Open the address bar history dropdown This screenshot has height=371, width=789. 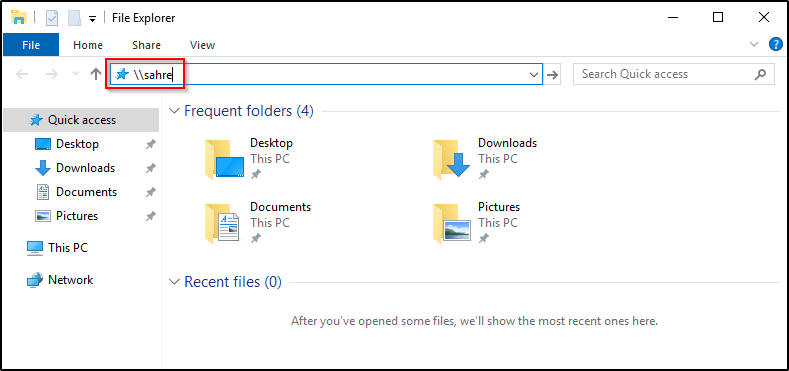click(534, 75)
